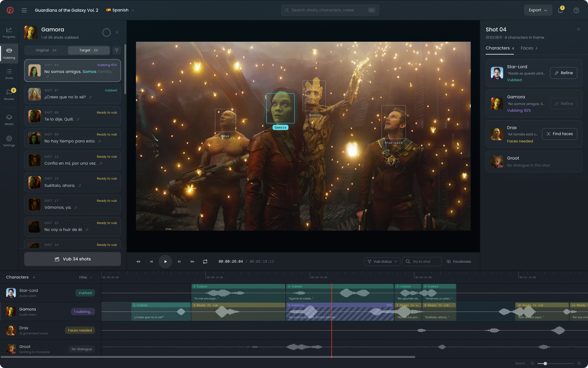Screen dimensions: 588x368
Task: Click the app logo icon
Action: (10, 10)
